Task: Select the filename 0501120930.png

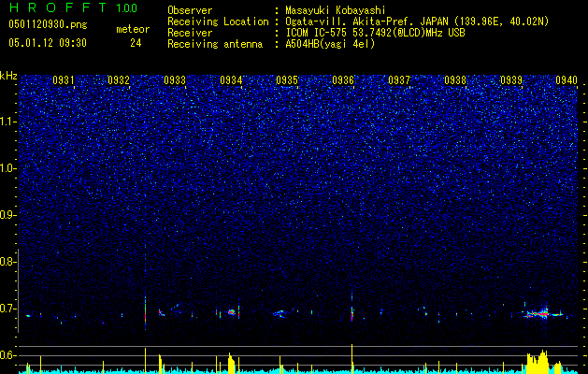Action: click(48, 25)
